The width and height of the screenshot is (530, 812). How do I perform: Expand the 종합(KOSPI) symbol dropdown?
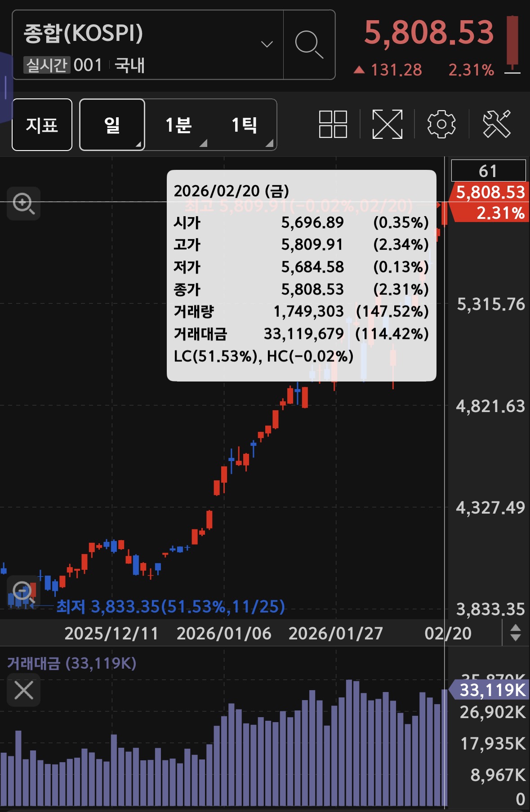(x=267, y=44)
